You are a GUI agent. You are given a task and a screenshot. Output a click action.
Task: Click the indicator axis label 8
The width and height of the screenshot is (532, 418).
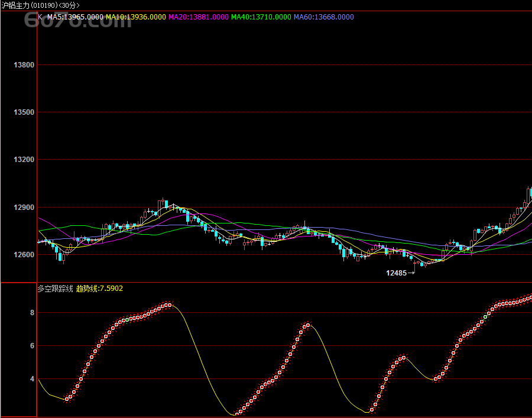(x=33, y=313)
